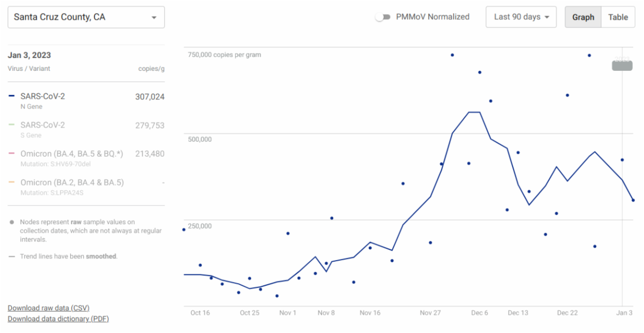Viewport: 644px width, 333px height.
Task: Click the Jan 3 data point on graph
Action: coord(633,200)
